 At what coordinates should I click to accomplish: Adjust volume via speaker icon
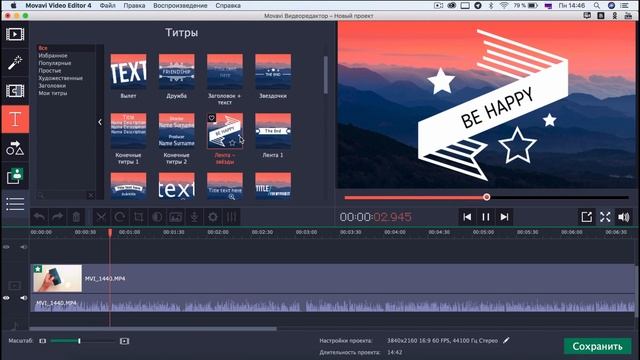tap(624, 217)
